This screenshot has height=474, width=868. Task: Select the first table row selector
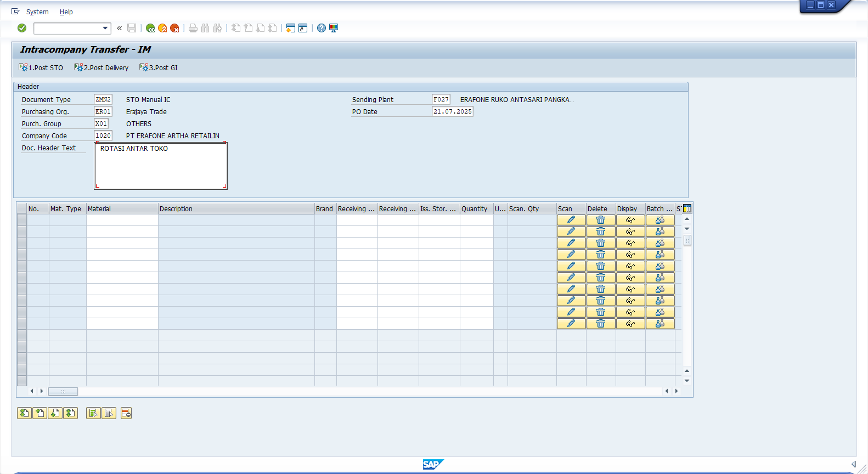(x=22, y=220)
